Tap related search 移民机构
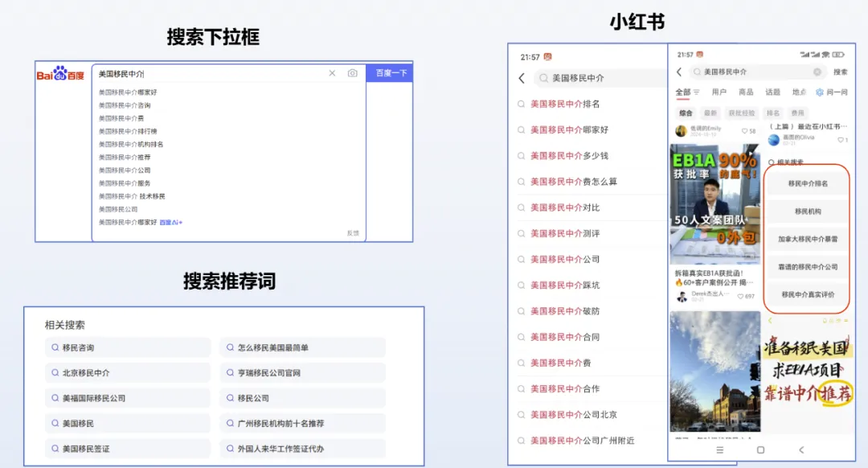Screen dimensions: 868x468 coord(808,211)
